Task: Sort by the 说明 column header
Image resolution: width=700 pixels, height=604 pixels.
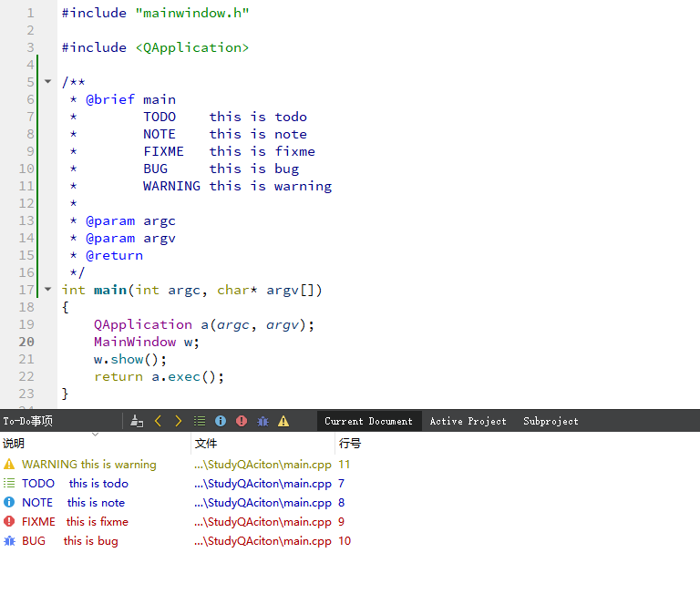Action: click(96, 444)
